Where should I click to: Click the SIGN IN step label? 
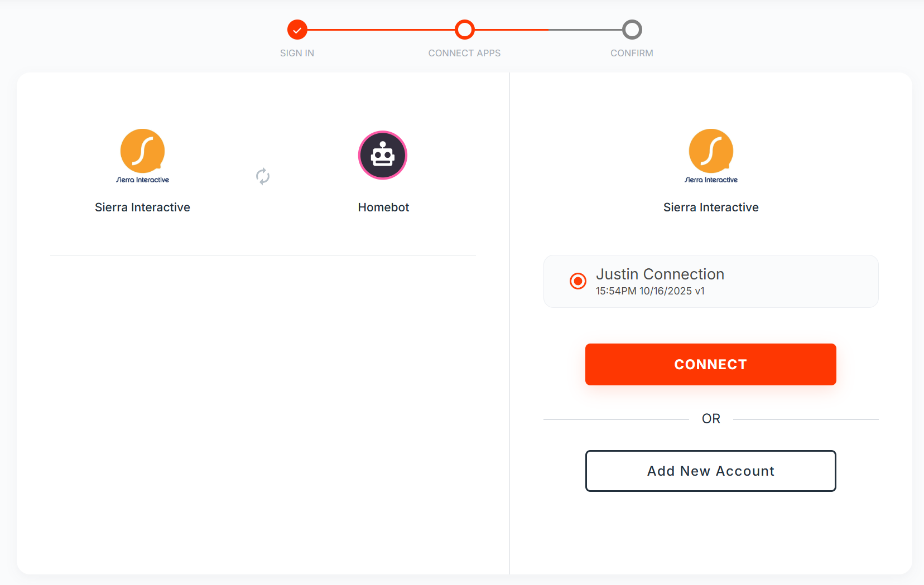[297, 53]
